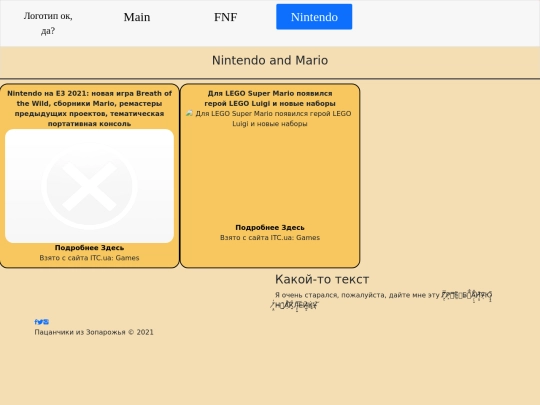Click the "Для LEGO Super Mario появился" bold card title
The image size is (540, 405).
[270, 98]
